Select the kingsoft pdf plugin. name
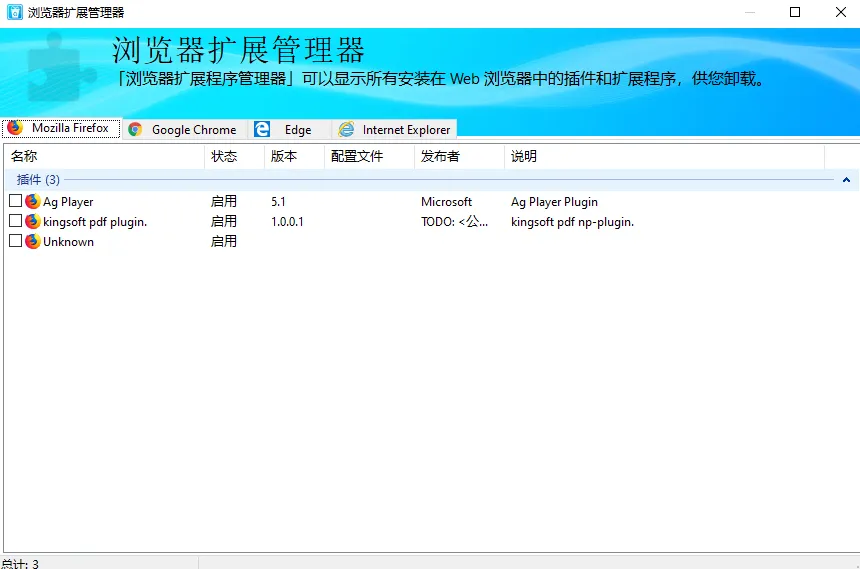This screenshot has height=569, width=860. tap(95, 222)
